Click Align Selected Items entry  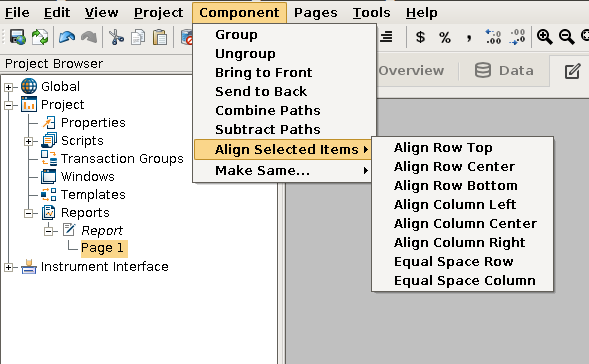282,150
